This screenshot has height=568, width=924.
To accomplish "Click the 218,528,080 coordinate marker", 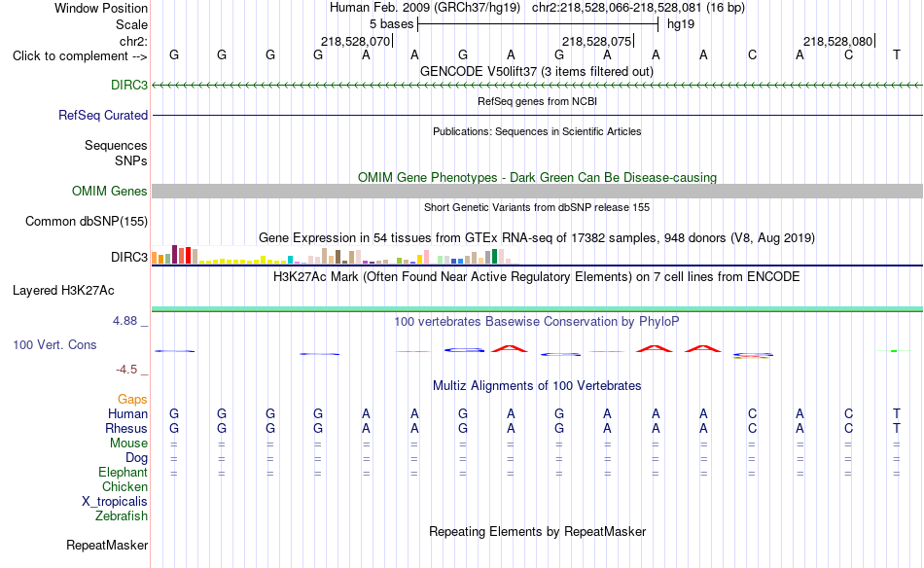I will [837, 41].
